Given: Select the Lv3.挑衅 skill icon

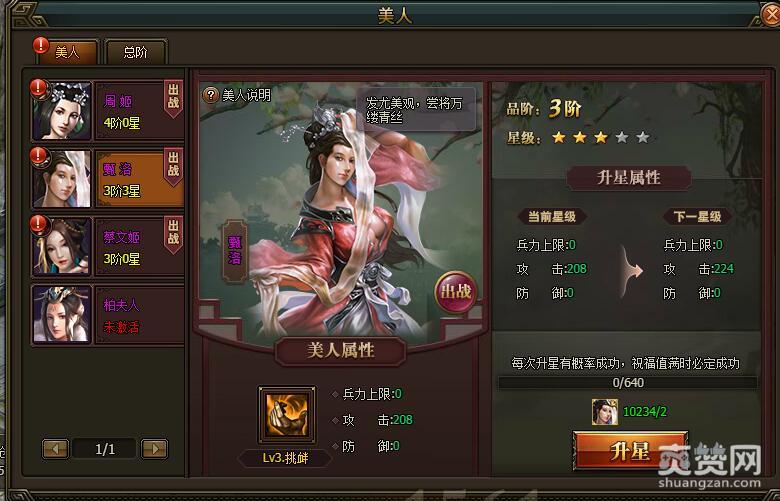Looking at the screenshot, I should click(287, 415).
